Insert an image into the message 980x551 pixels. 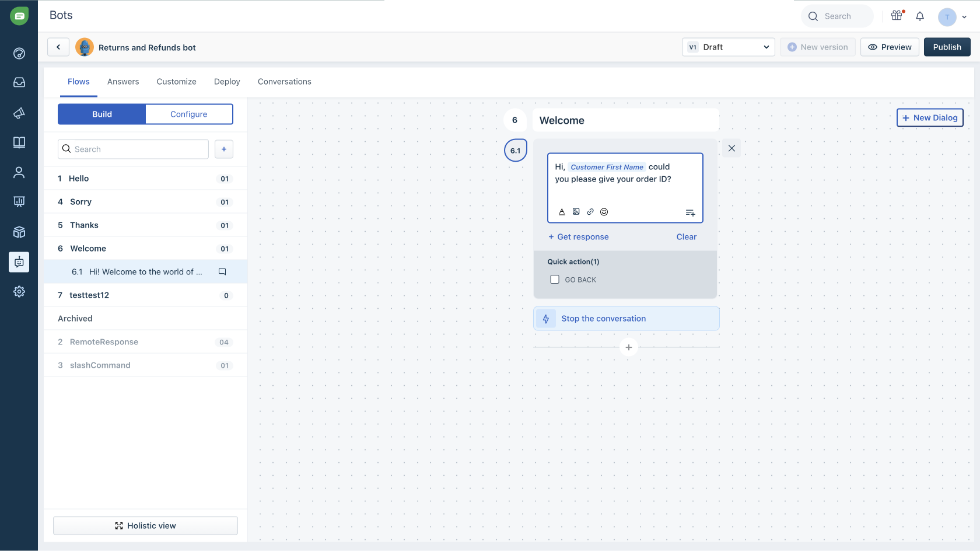tap(576, 211)
